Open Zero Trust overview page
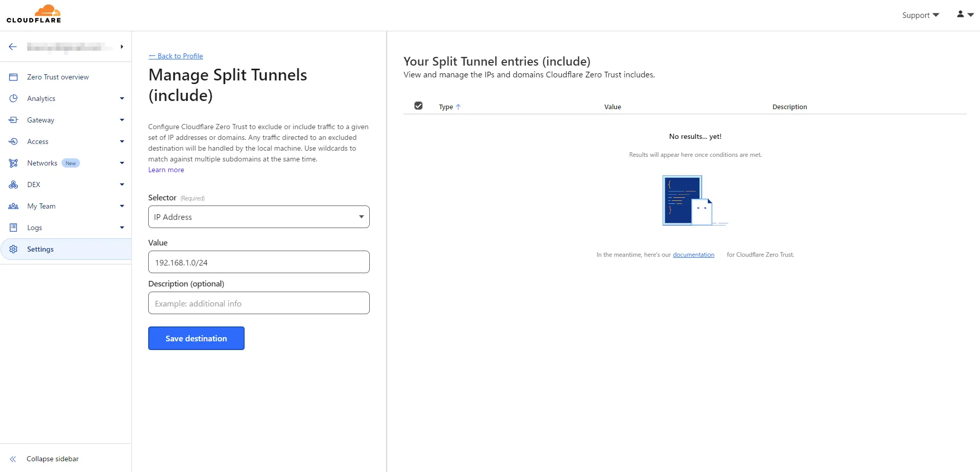The width and height of the screenshot is (980, 472). point(58,77)
